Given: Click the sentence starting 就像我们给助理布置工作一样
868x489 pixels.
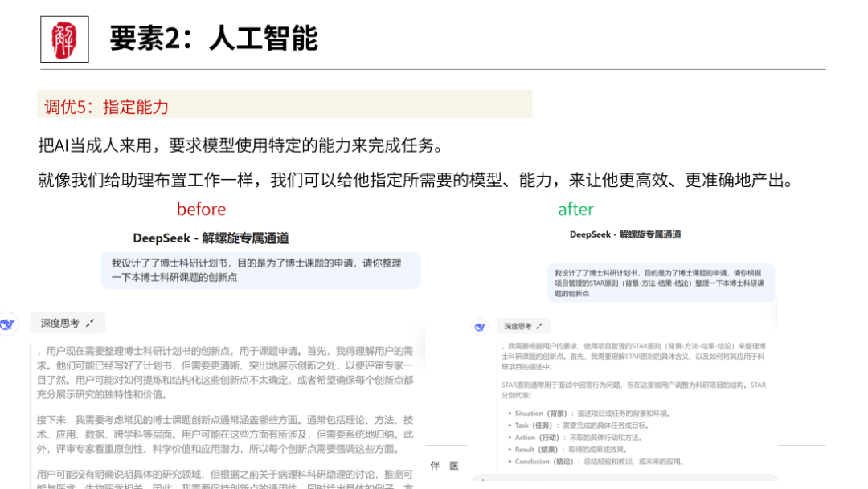Looking at the screenshot, I should [417, 180].
